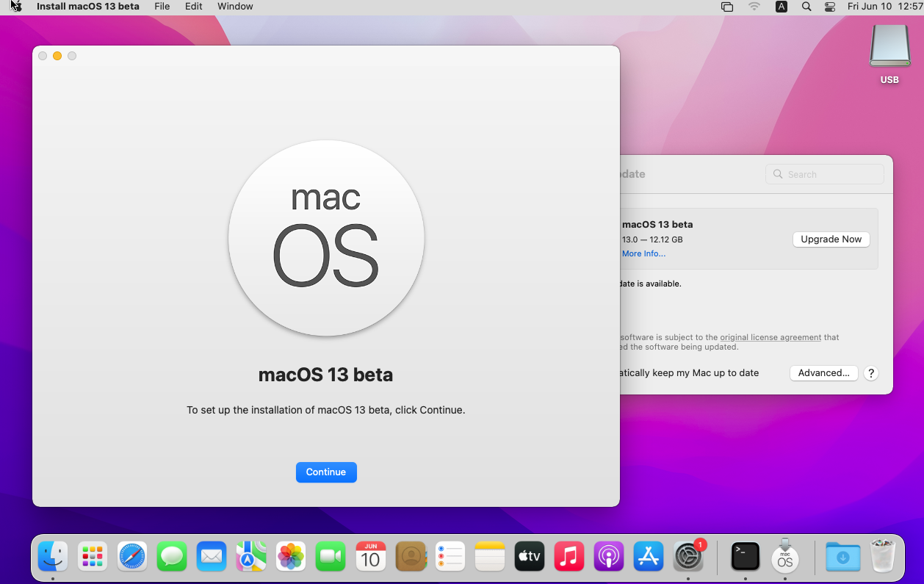This screenshot has height=584, width=924.
Task: Open the Edit menu
Action: [194, 7]
